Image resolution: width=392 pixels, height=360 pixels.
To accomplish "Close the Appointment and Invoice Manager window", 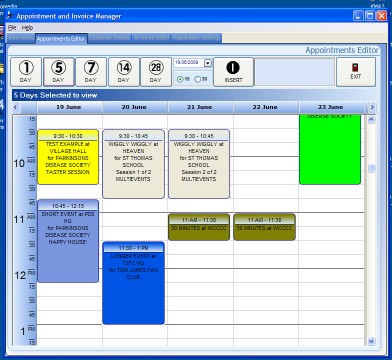I will (381, 16).
